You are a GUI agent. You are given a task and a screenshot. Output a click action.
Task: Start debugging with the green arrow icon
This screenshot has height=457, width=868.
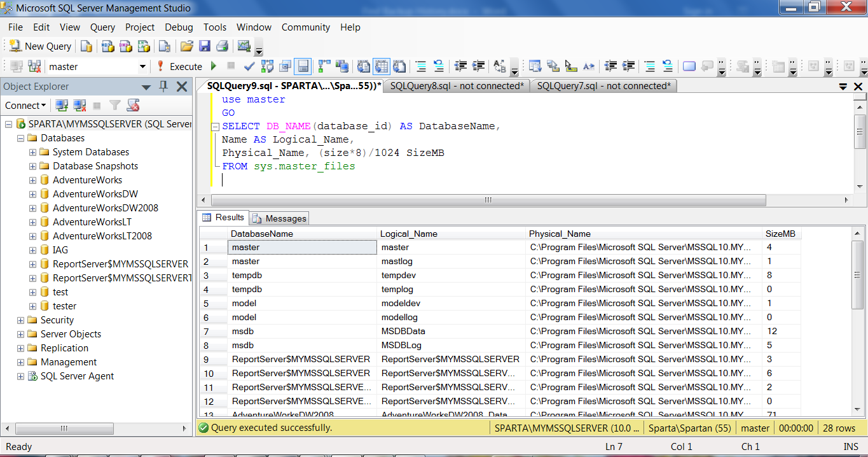(214, 66)
